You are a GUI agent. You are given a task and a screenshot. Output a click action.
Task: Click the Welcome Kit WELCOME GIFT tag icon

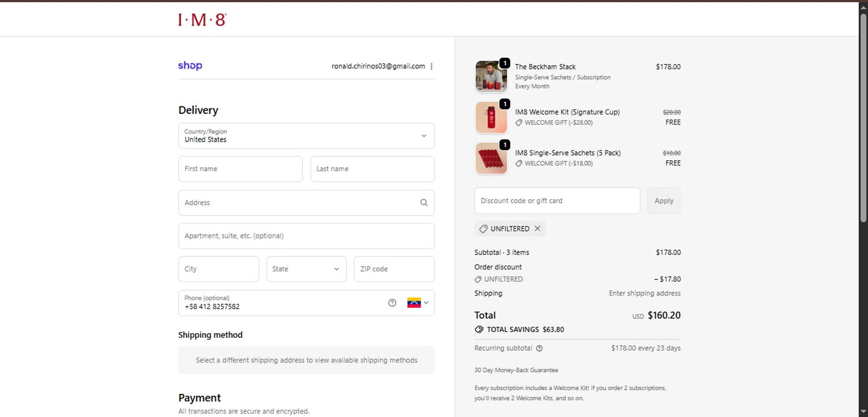(x=519, y=123)
